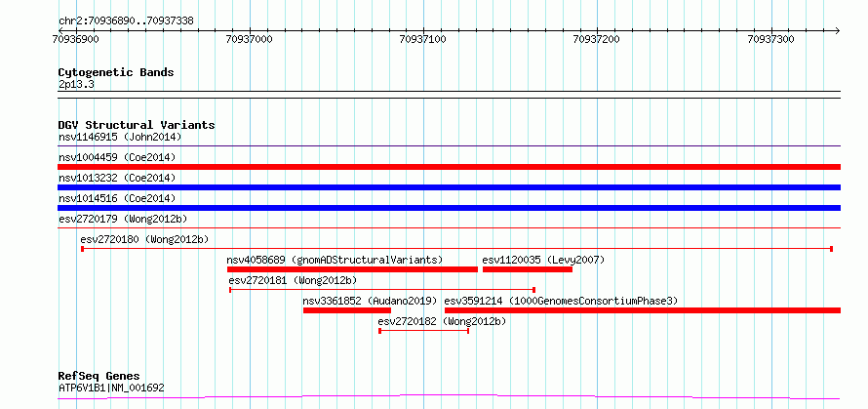Select the nsv1013232 (Coe2014) blue bar
The image size is (868, 409).
[449, 187]
